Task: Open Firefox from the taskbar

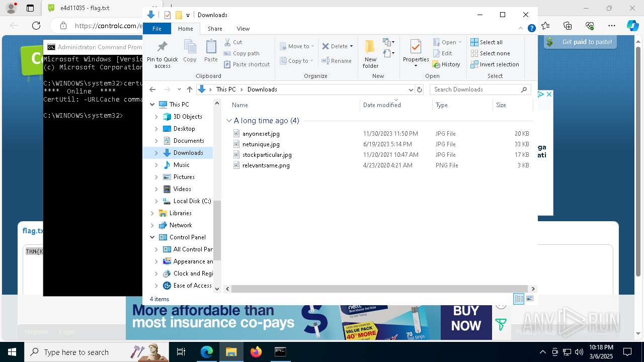Action: click(256, 352)
